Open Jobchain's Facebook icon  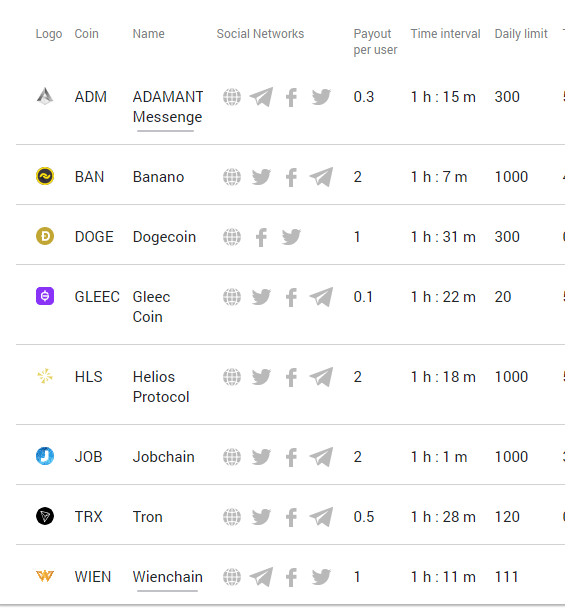pos(291,457)
